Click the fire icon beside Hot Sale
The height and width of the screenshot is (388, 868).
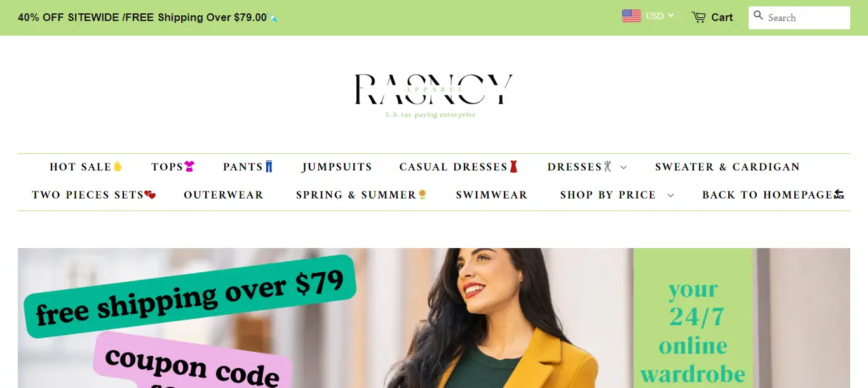point(117,167)
